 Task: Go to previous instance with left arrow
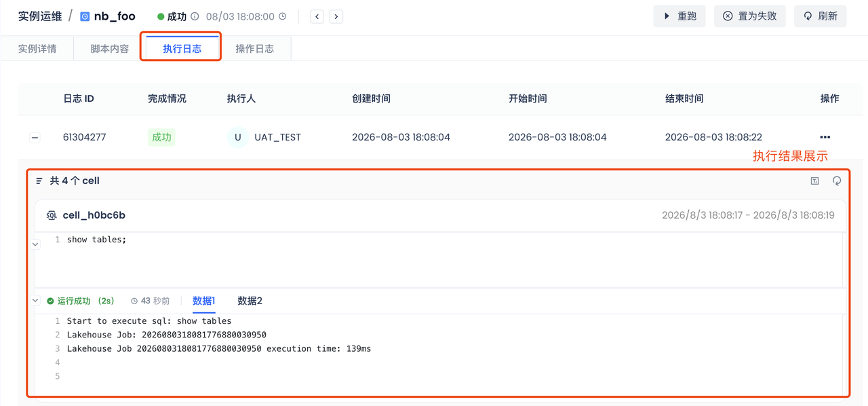click(317, 16)
